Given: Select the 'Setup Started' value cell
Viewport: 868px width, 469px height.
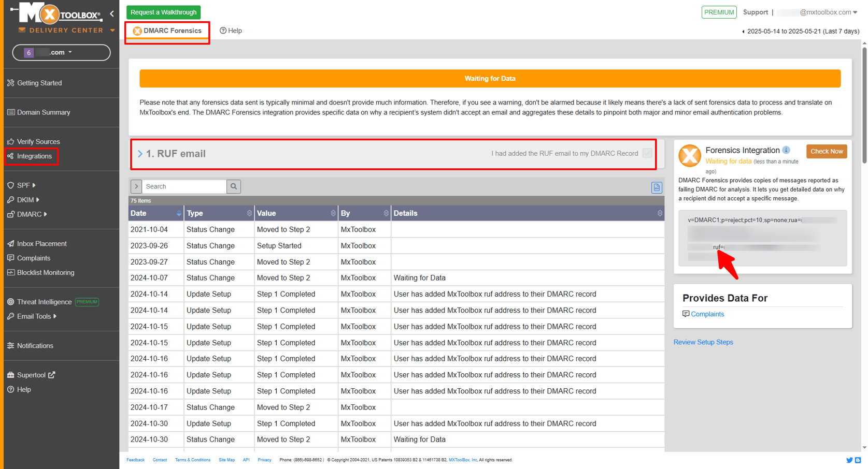Looking at the screenshot, I should click(x=296, y=245).
